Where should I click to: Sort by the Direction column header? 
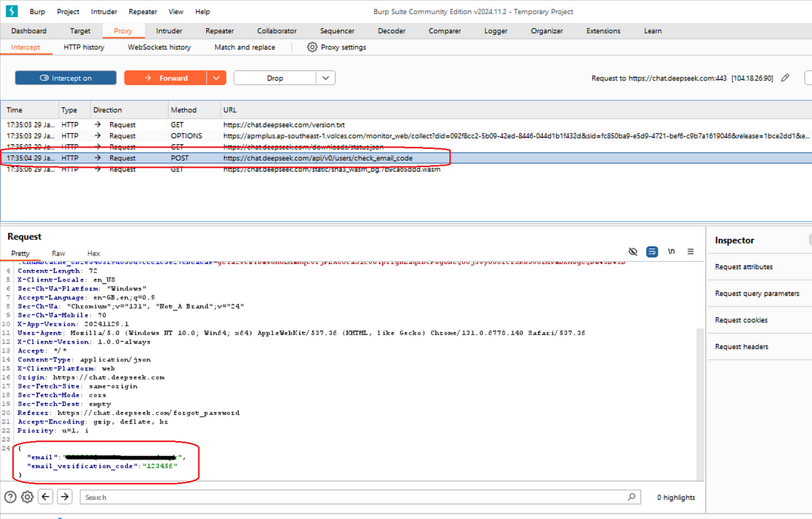128,110
